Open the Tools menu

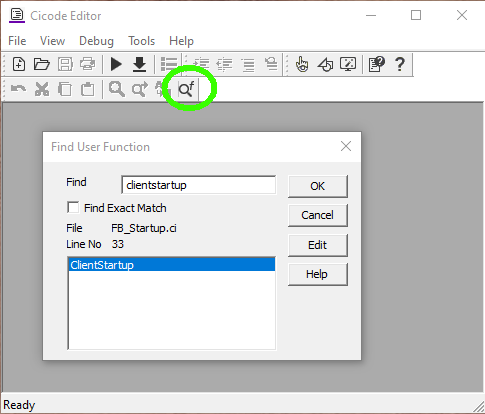[142, 41]
